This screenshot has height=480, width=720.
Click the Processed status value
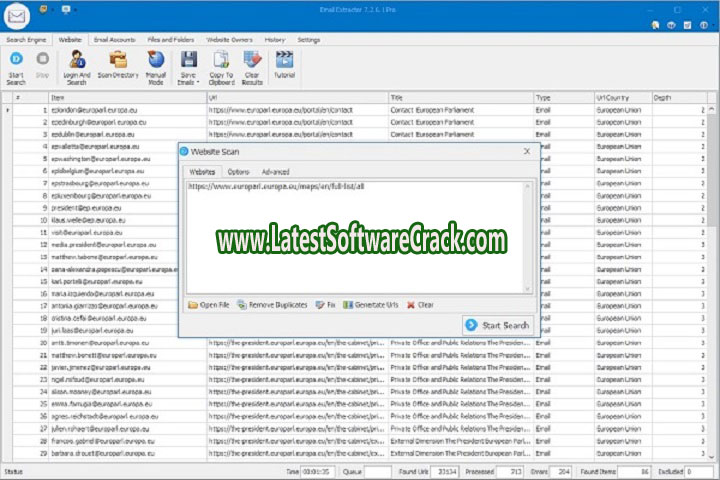tap(511, 472)
